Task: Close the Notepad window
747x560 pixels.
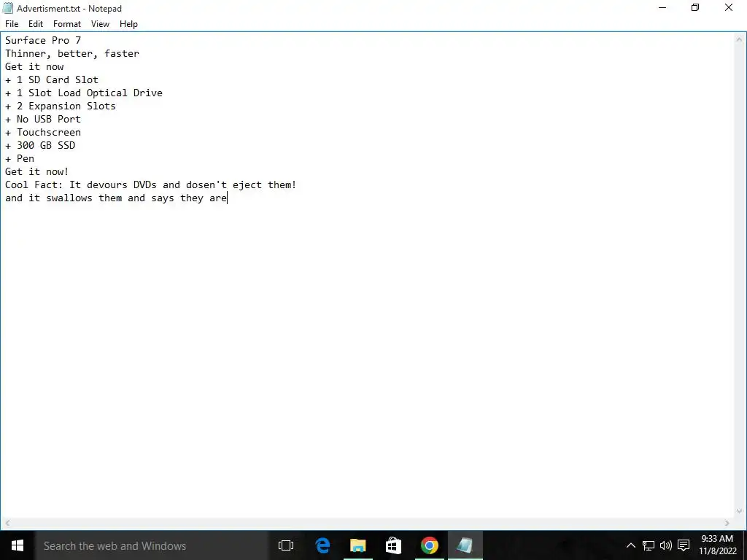Action: (x=729, y=7)
